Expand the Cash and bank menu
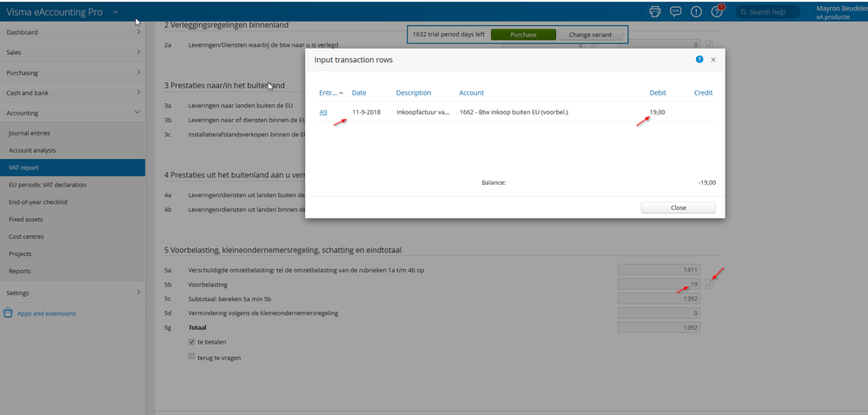The width and height of the screenshot is (868, 415). [x=72, y=93]
